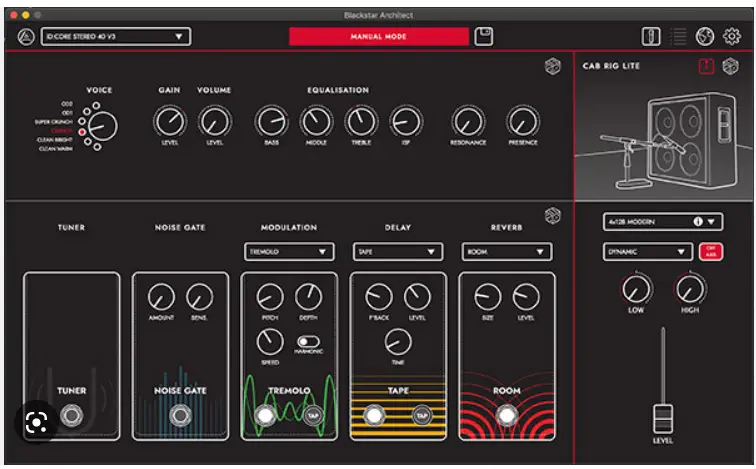This screenshot has height=469, width=756.
Task: Open the Delay type dropdown showing Tape
Action: pyautogui.click(x=398, y=252)
